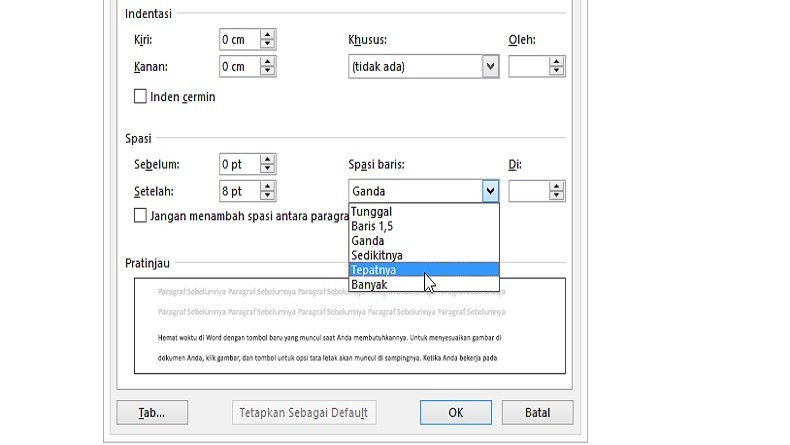Click the Setelah spacing input field
Screen dimensions: 790x445
pos(238,191)
